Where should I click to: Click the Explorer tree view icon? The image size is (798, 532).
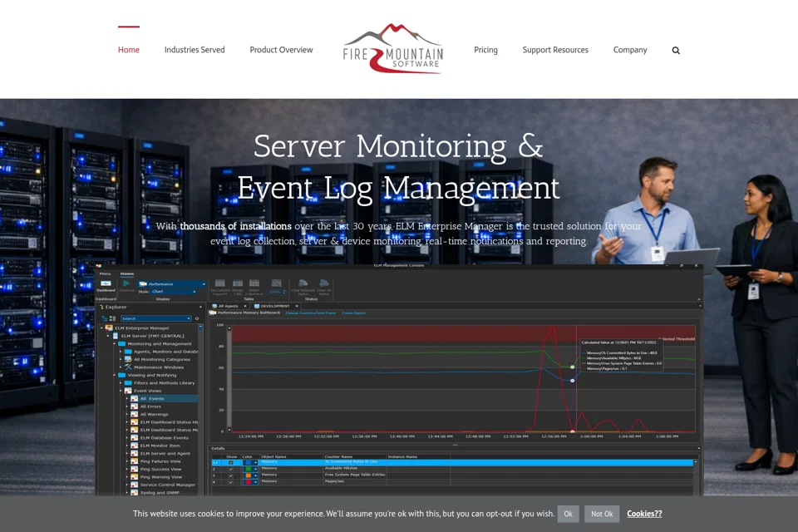[x=105, y=318]
